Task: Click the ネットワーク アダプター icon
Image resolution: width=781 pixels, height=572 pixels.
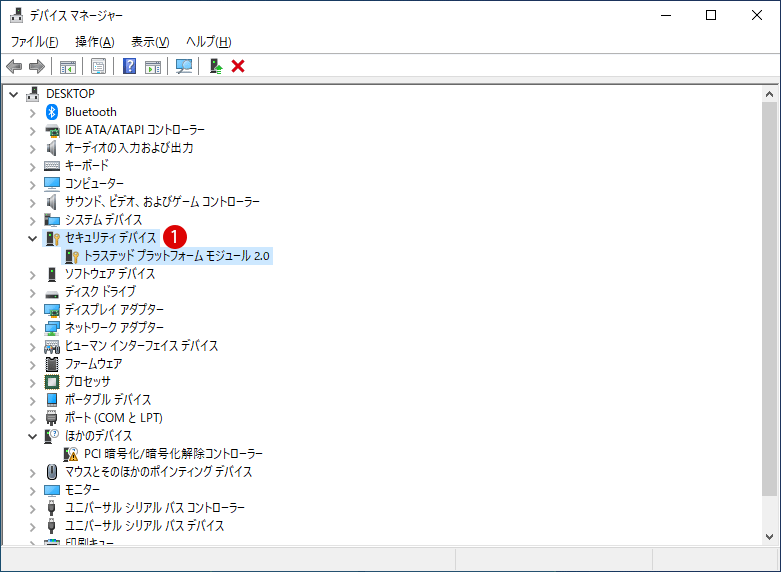Action: tap(52, 328)
